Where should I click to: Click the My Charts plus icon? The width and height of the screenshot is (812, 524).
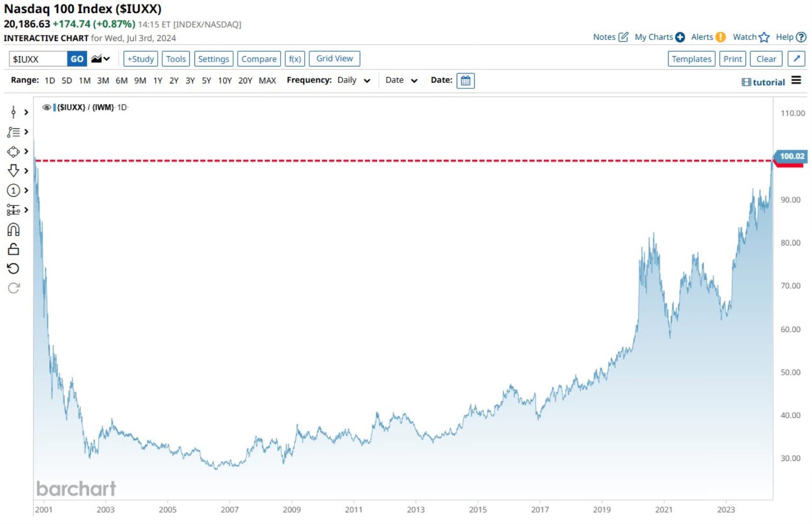[x=680, y=37]
